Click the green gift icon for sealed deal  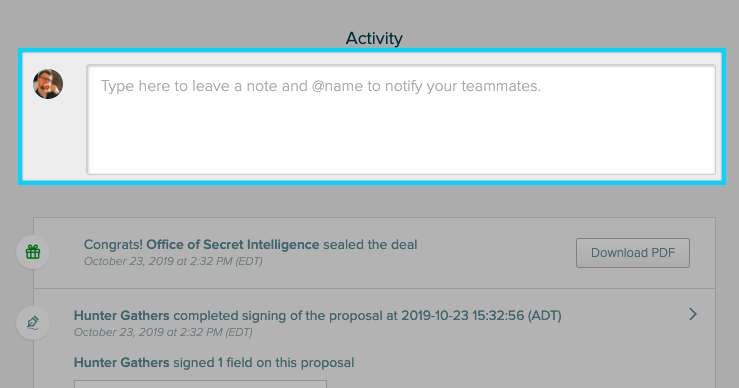[x=33, y=252]
